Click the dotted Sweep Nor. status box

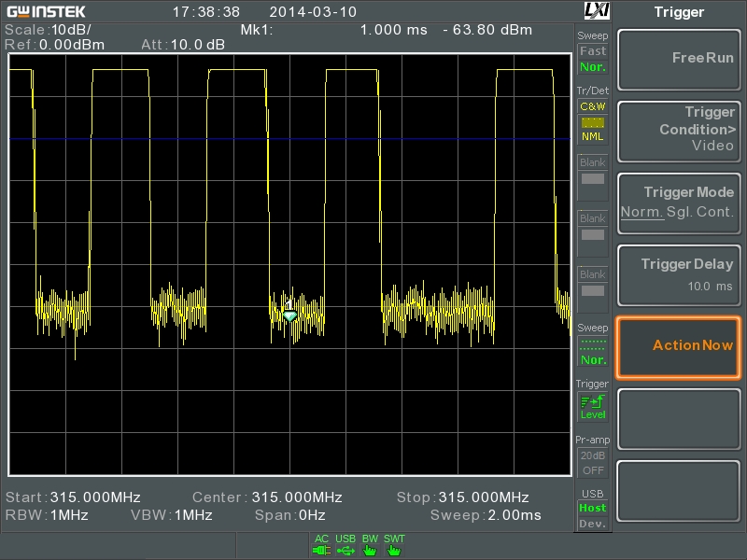click(593, 351)
